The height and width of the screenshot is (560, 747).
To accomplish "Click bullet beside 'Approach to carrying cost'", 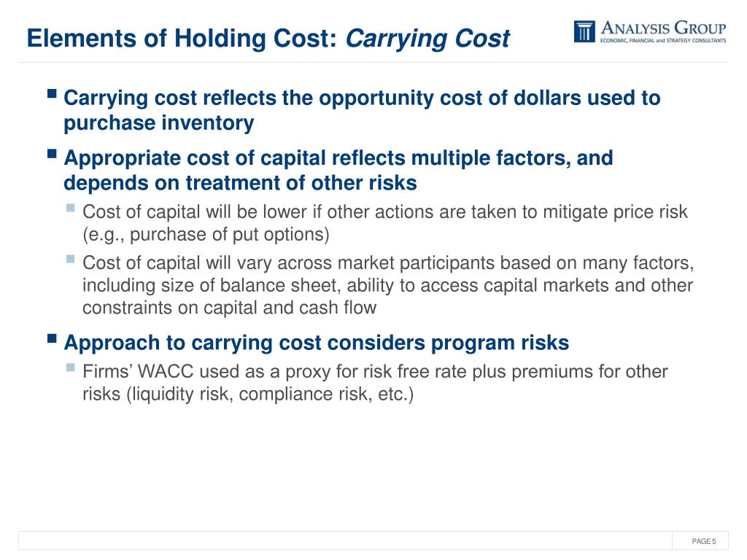I will pos(53,338).
